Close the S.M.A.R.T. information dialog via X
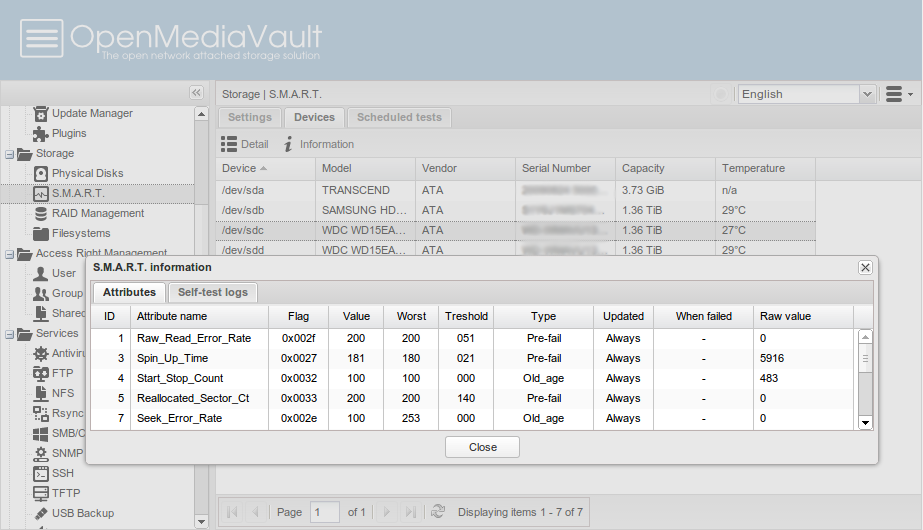 pos(865,267)
